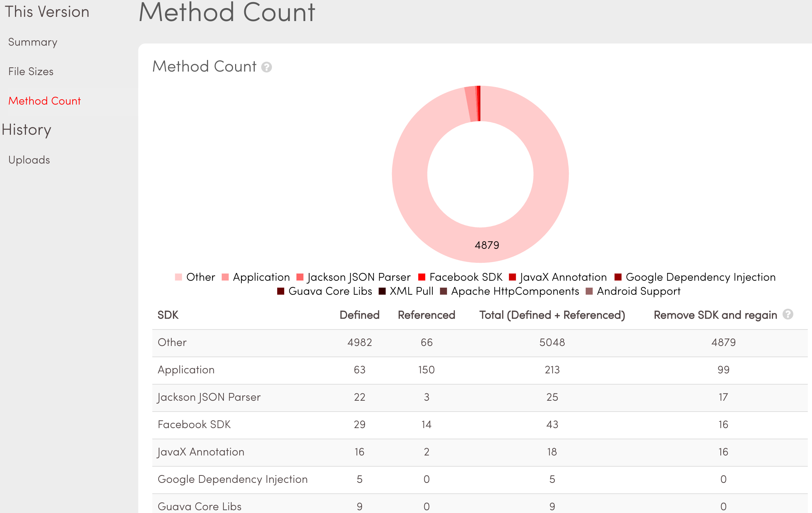The image size is (812, 513).
Task: Toggle JavaX Annotation legend square
Action: pyautogui.click(x=512, y=277)
